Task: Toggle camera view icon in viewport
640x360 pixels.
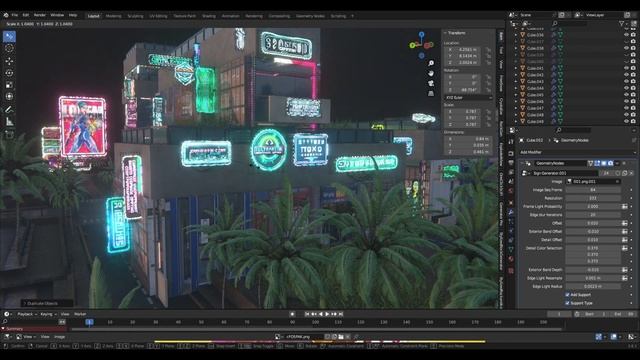Action: pos(431,83)
